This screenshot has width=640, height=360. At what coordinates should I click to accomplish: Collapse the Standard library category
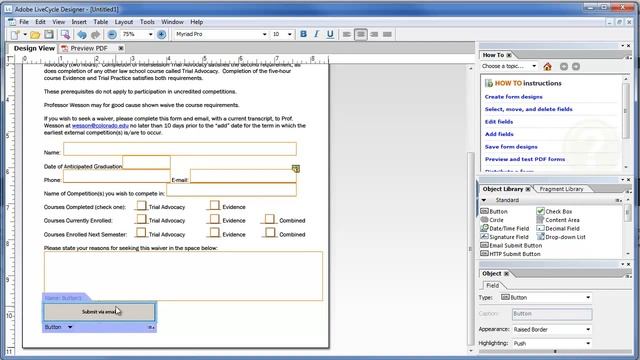484,200
